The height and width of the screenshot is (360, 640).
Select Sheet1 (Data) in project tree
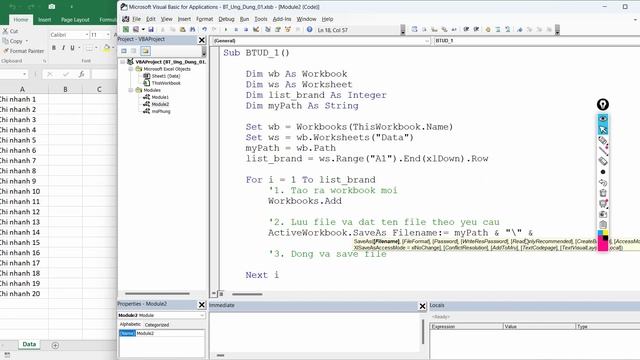click(x=166, y=76)
